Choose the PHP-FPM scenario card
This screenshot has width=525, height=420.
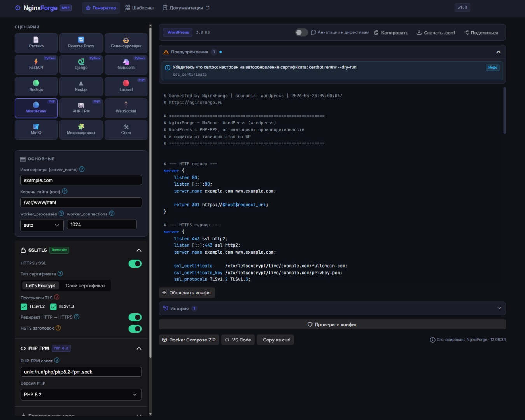81,108
